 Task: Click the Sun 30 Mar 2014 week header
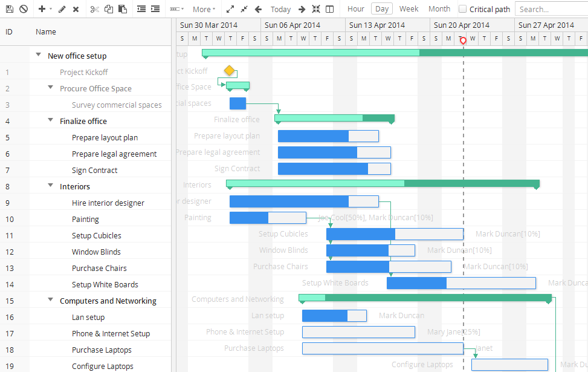tap(219, 25)
